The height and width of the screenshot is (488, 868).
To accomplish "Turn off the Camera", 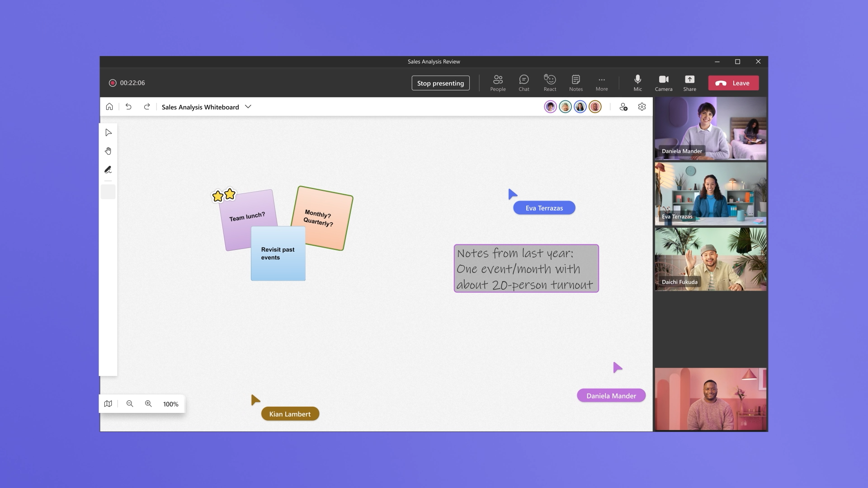I will coord(664,83).
